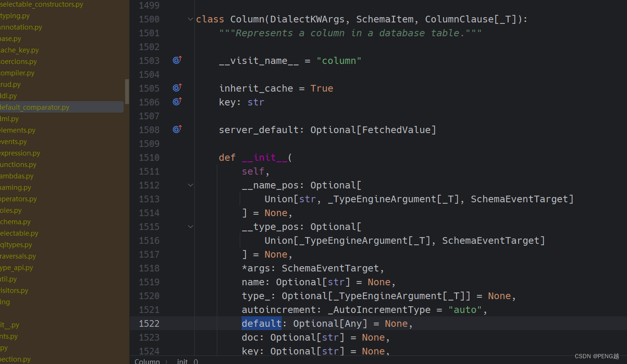The width and height of the screenshot is (627, 364).
Task: Collapse the __name_pos parameter block
Action: [190, 185]
